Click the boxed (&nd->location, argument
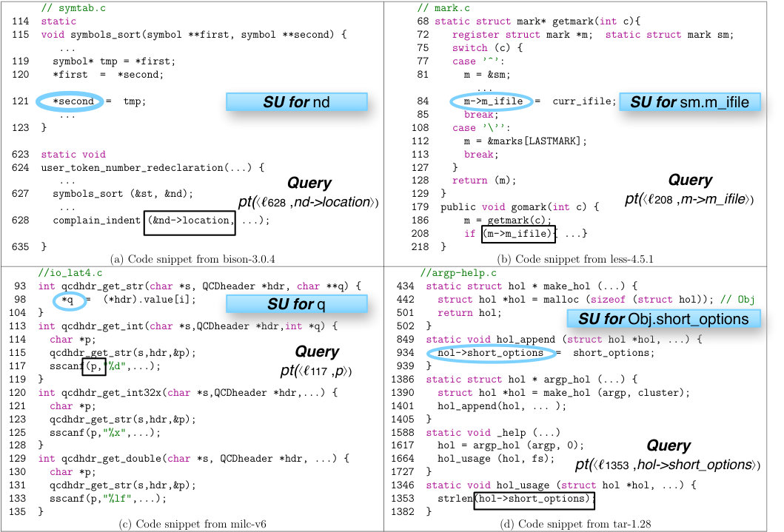This screenshot has height=532, width=784. click(190, 222)
